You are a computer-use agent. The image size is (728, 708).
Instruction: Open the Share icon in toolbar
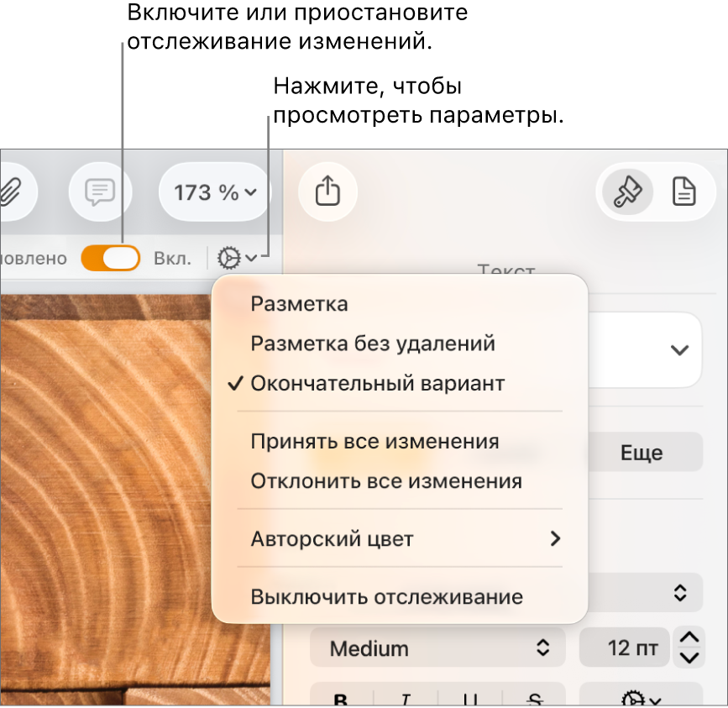[327, 191]
